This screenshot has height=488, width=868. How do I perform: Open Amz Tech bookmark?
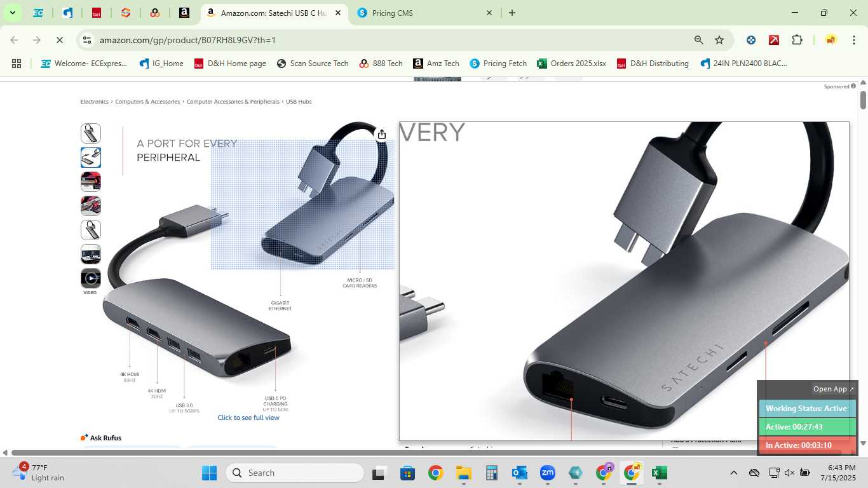coord(436,64)
